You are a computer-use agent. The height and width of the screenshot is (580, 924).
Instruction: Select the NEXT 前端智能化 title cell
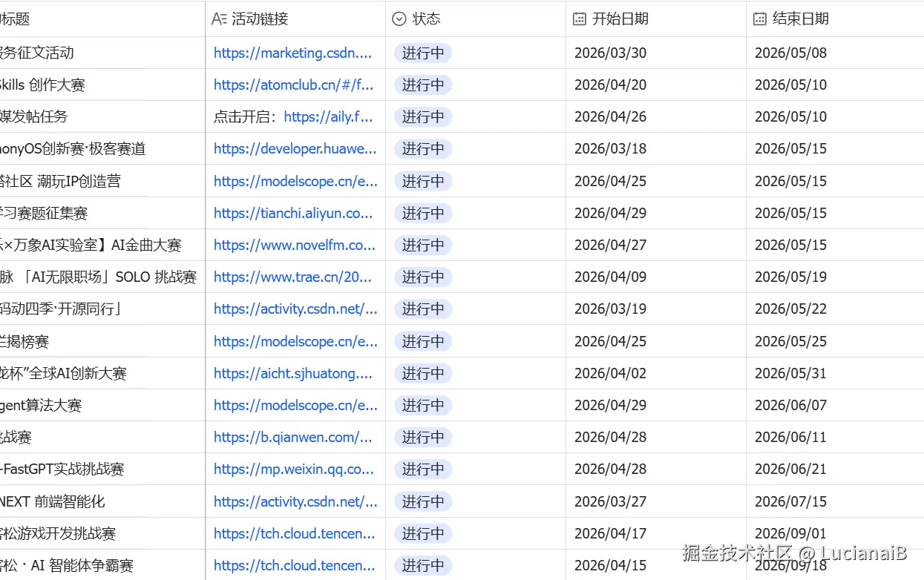click(102, 501)
